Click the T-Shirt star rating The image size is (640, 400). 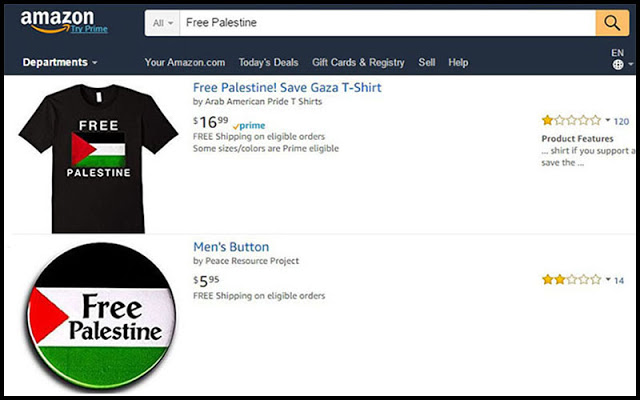[571, 120]
